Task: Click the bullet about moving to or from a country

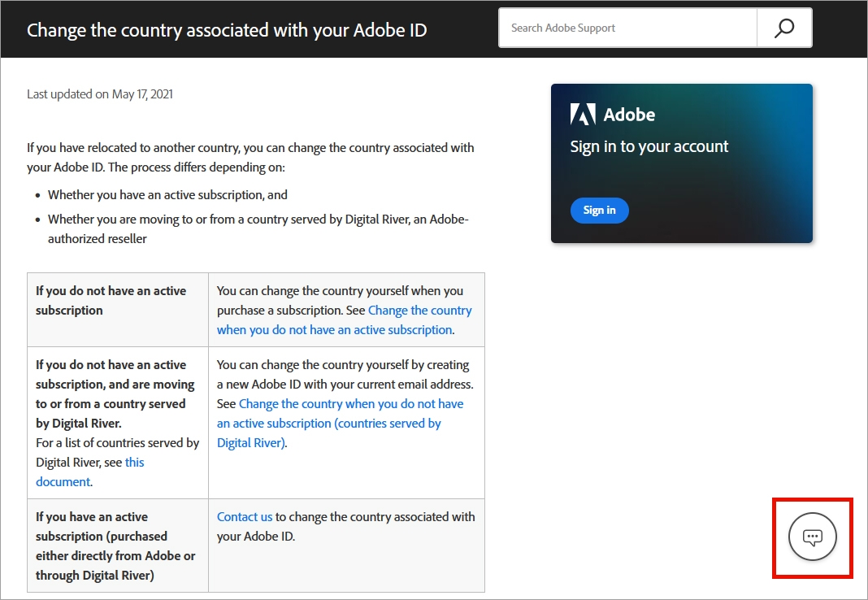Action: pos(258,229)
